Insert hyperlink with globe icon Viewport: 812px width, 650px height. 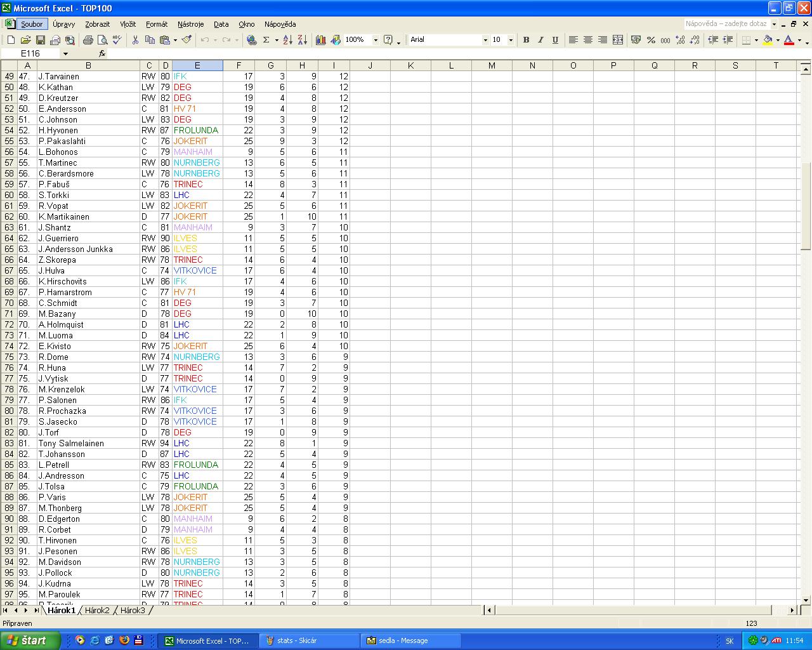(x=252, y=40)
